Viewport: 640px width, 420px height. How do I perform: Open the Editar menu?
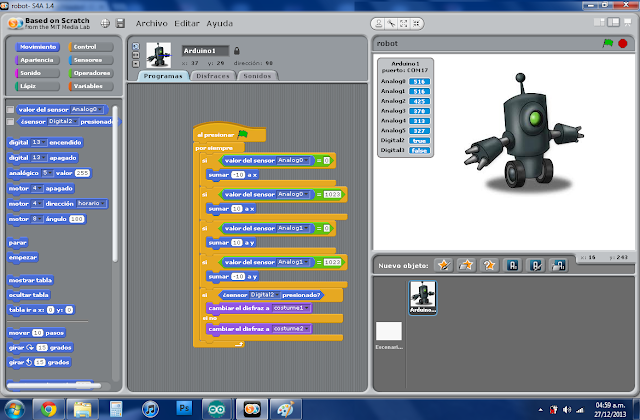[x=187, y=24]
